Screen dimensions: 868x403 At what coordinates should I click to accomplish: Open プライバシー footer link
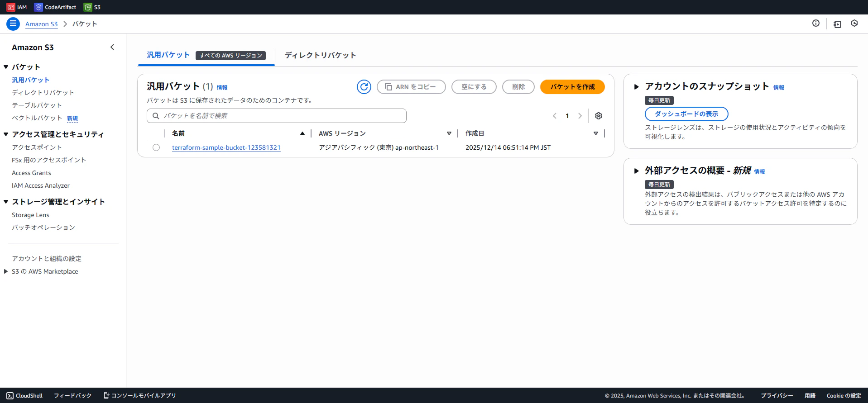point(777,396)
